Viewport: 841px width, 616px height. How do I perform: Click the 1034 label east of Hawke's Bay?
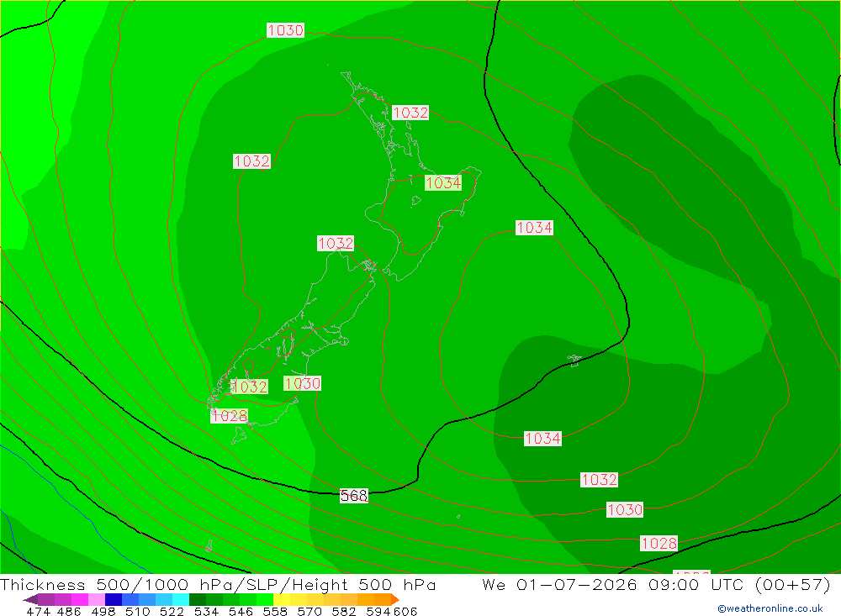(x=534, y=228)
